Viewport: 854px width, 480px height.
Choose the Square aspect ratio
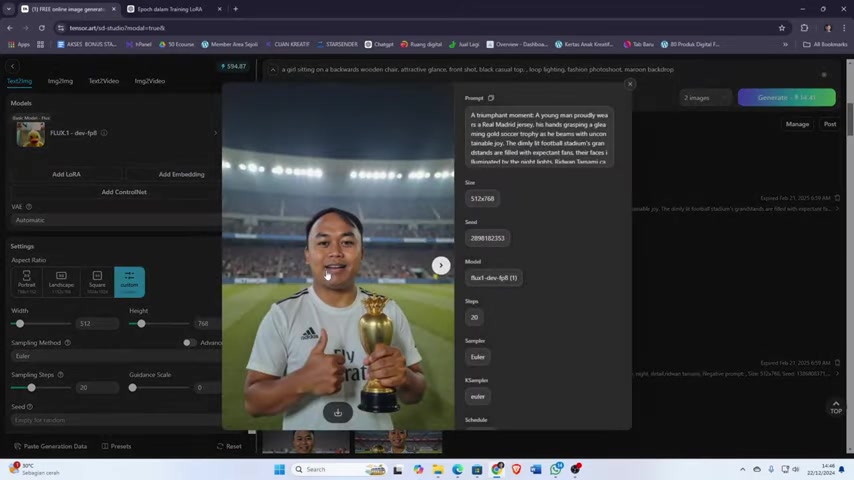(x=96, y=281)
